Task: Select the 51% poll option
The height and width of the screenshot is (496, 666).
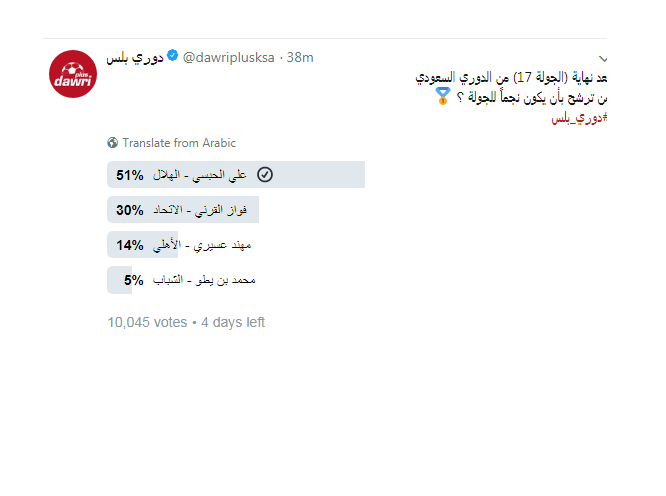Action: click(x=236, y=175)
